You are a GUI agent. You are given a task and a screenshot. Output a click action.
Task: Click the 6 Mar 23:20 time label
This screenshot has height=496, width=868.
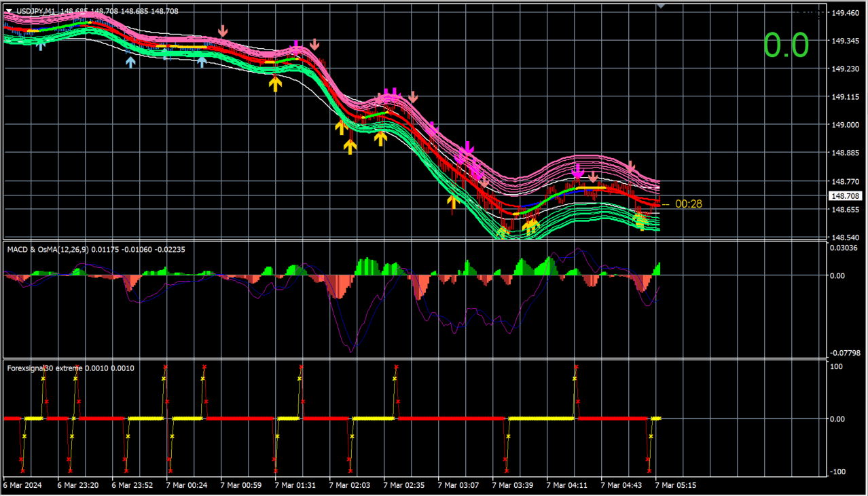[x=78, y=486]
